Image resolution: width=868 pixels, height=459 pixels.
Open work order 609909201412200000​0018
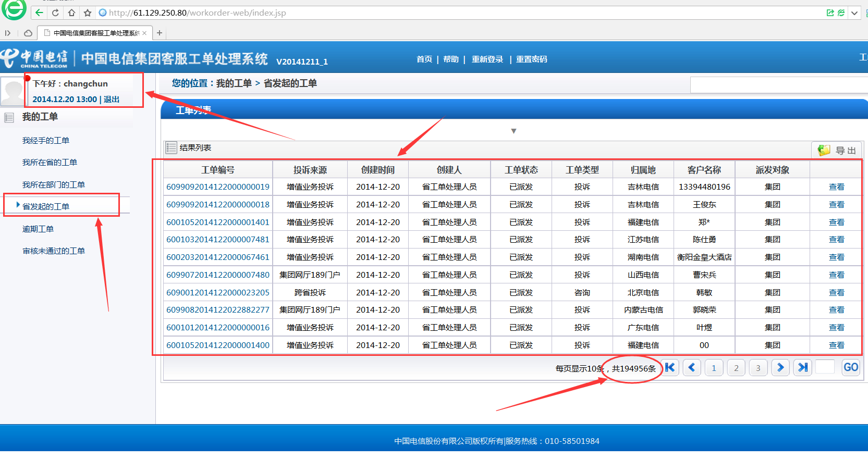coord(218,204)
